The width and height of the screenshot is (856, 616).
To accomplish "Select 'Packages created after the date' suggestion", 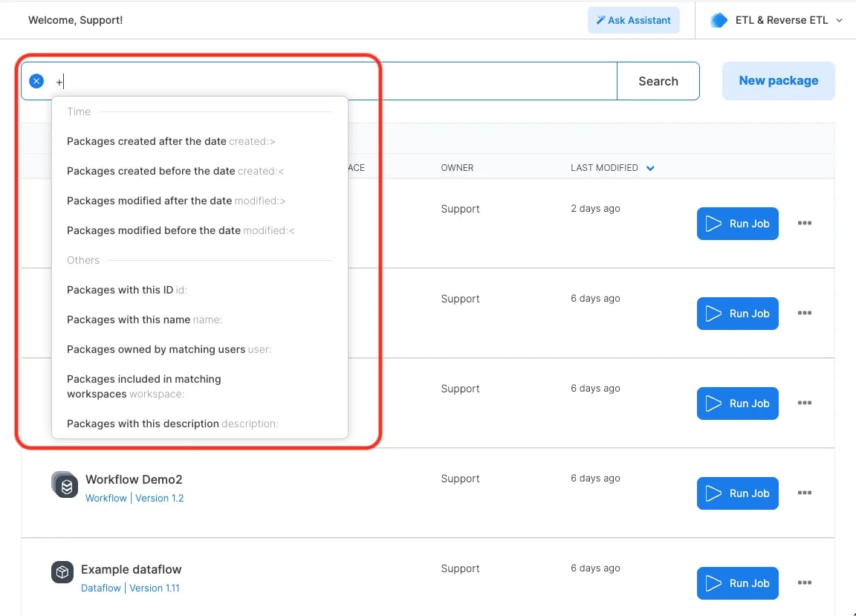I will 200,141.
